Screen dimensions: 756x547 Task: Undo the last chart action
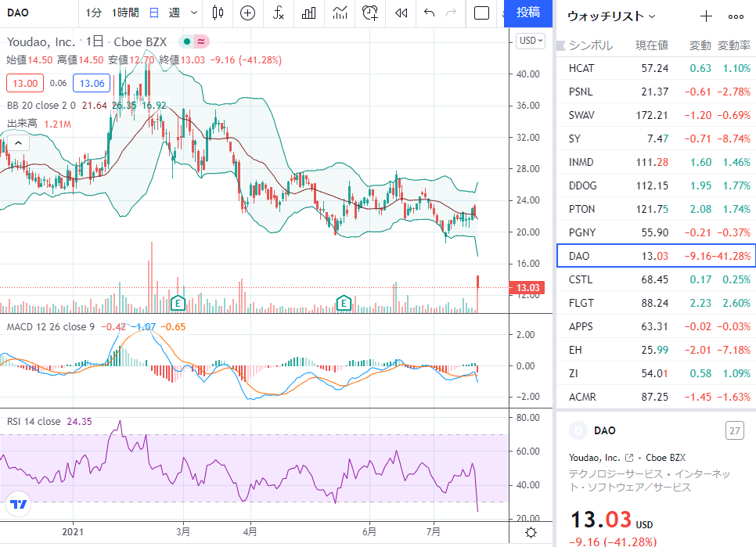(x=429, y=13)
